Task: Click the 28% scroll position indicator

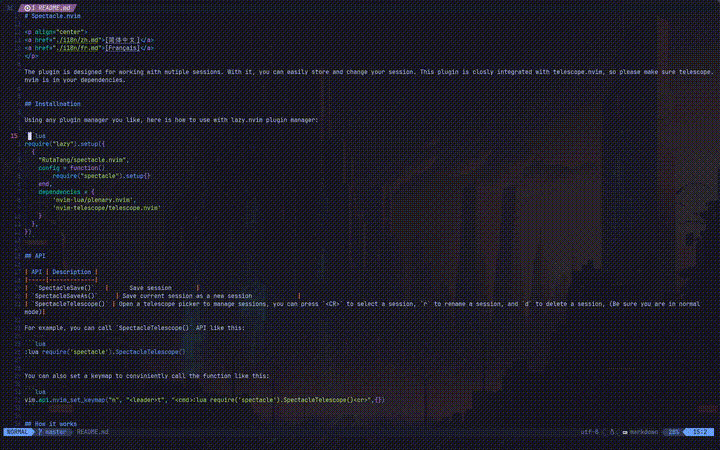Action: pos(673,432)
